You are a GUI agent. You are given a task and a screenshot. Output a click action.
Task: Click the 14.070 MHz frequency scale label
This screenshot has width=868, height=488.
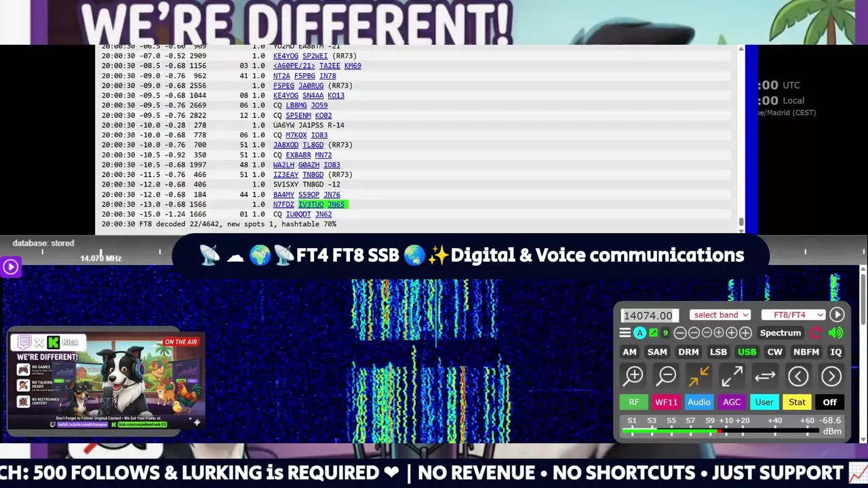[x=101, y=258]
